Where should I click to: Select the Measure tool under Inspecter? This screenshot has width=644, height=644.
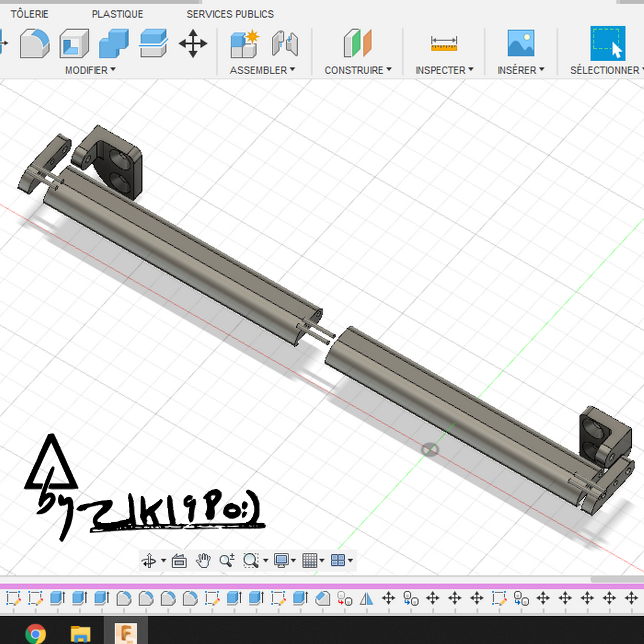[x=443, y=44]
